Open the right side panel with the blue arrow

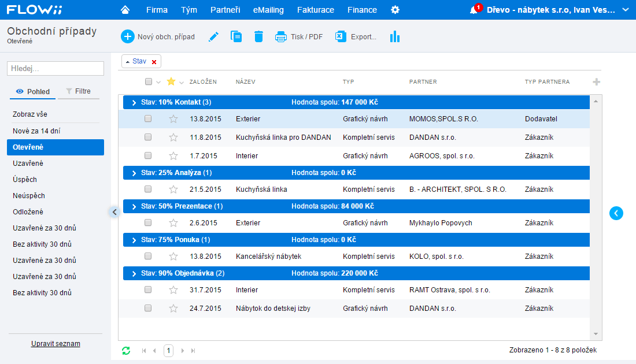click(616, 213)
